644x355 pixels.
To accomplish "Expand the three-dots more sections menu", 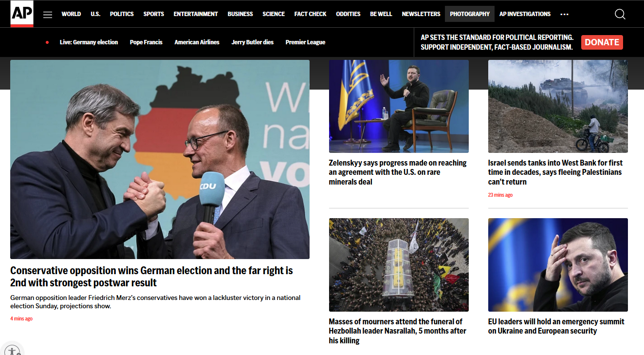I will point(564,14).
